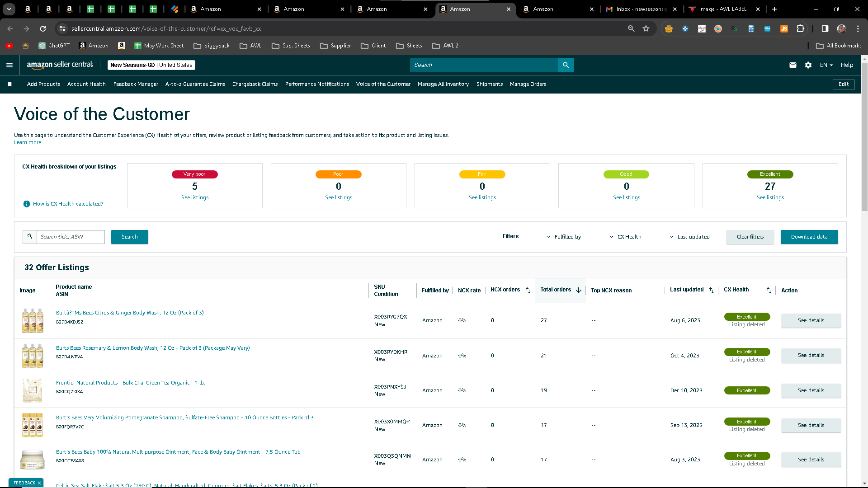Switch to the Inbox Gmail tab
868x488 pixels.
pos(642,9)
